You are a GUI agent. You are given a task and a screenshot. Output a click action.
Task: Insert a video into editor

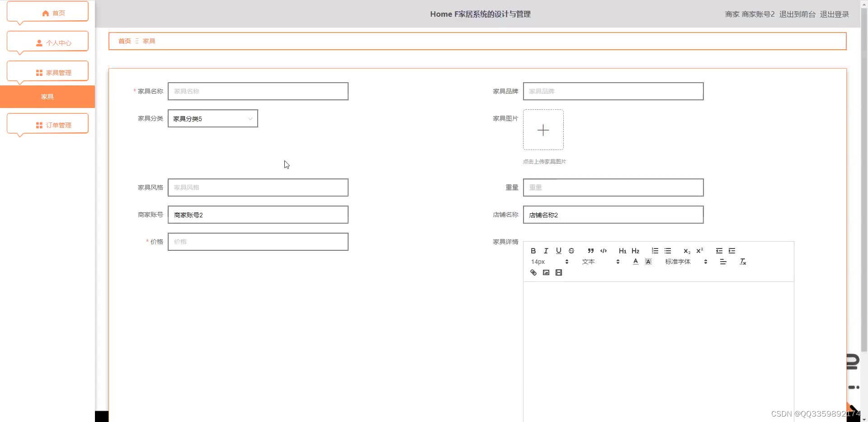coord(558,272)
